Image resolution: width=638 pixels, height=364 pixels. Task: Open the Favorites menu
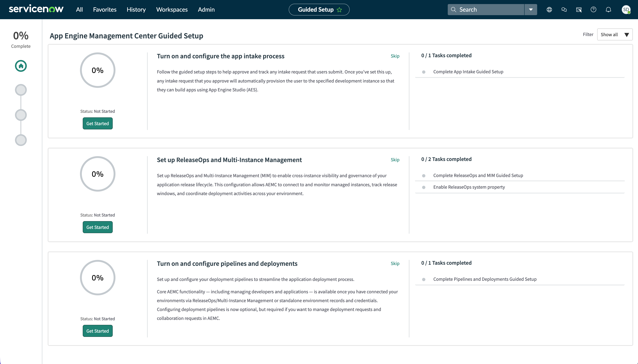coord(105,9)
